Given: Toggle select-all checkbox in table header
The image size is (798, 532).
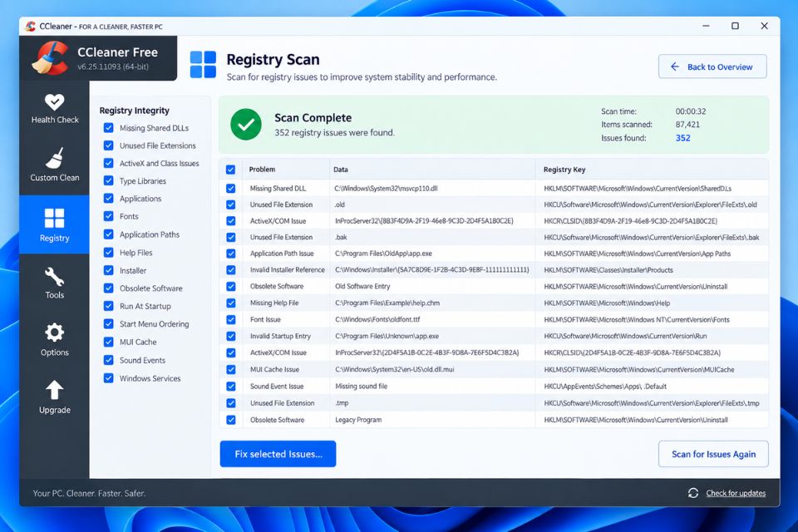Looking at the screenshot, I should point(230,170).
